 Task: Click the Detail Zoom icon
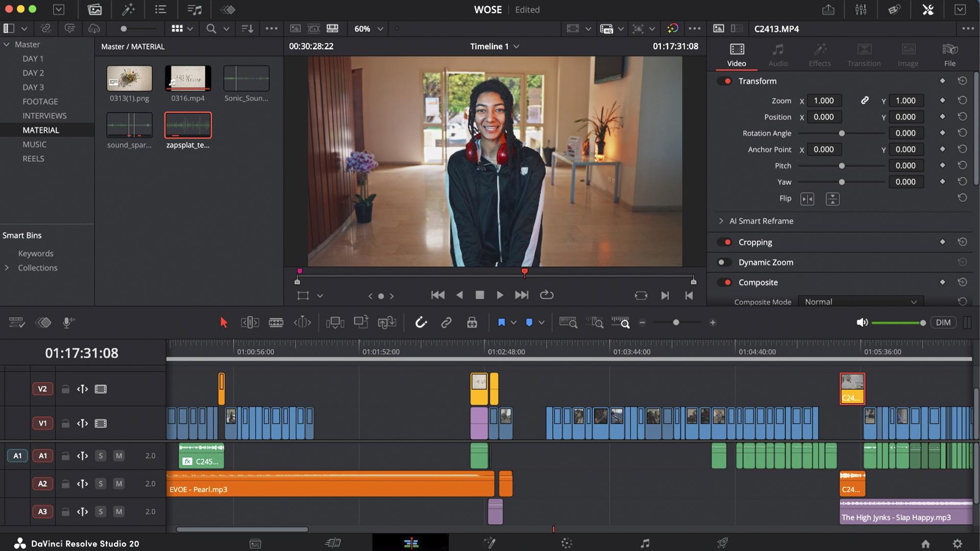tap(594, 322)
